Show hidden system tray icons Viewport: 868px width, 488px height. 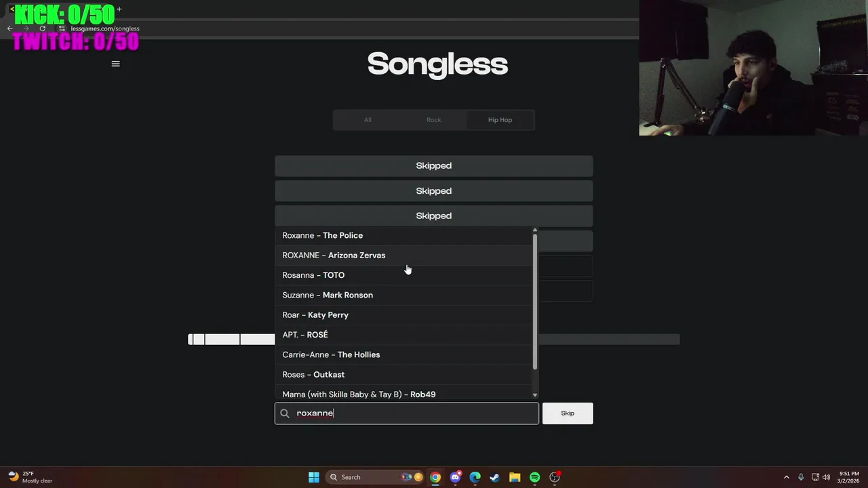pos(787,477)
